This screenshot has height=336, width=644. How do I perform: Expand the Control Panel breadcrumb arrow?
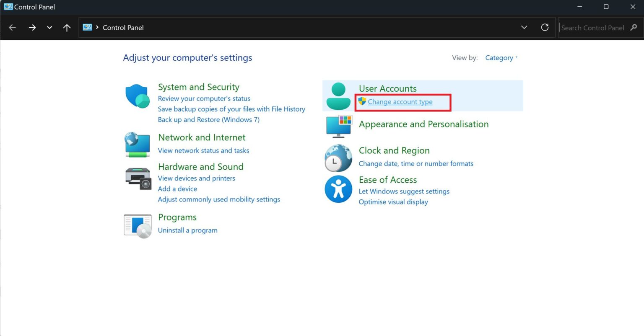pyautogui.click(x=97, y=27)
